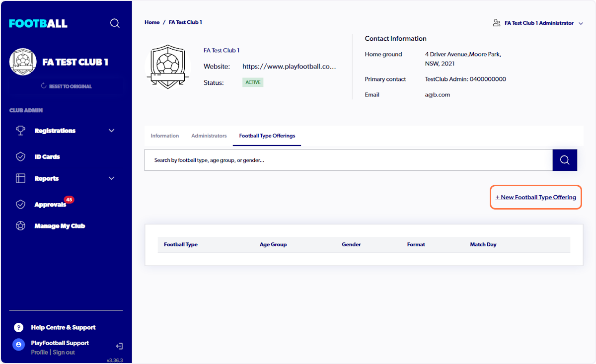Click the Approvals shield check icon
The height and width of the screenshot is (364, 596).
(x=20, y=204)
